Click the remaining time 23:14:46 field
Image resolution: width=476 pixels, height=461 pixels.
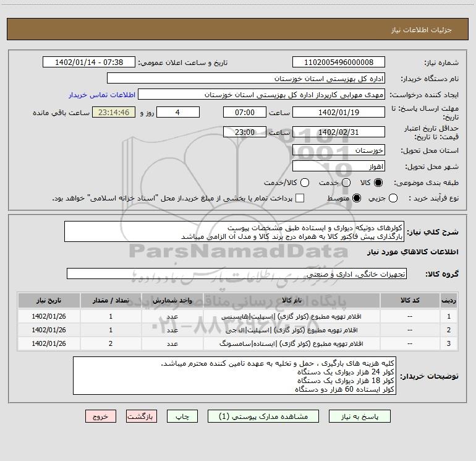[114, 112]
